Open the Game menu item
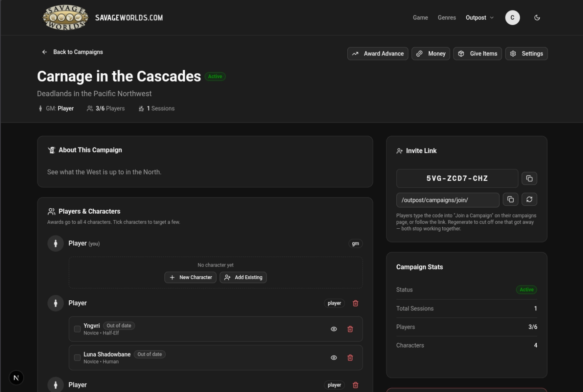 click(420, 17)
